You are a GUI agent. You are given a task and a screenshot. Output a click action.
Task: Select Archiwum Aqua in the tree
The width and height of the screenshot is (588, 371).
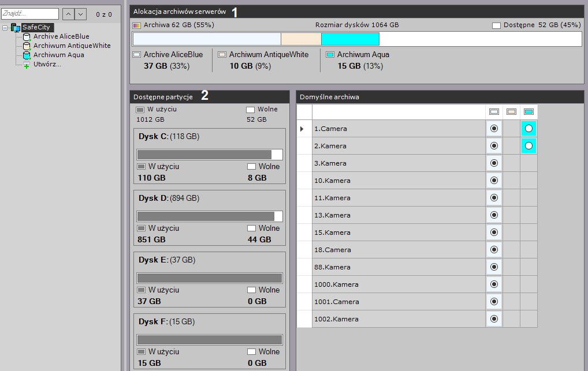(58, 55)
